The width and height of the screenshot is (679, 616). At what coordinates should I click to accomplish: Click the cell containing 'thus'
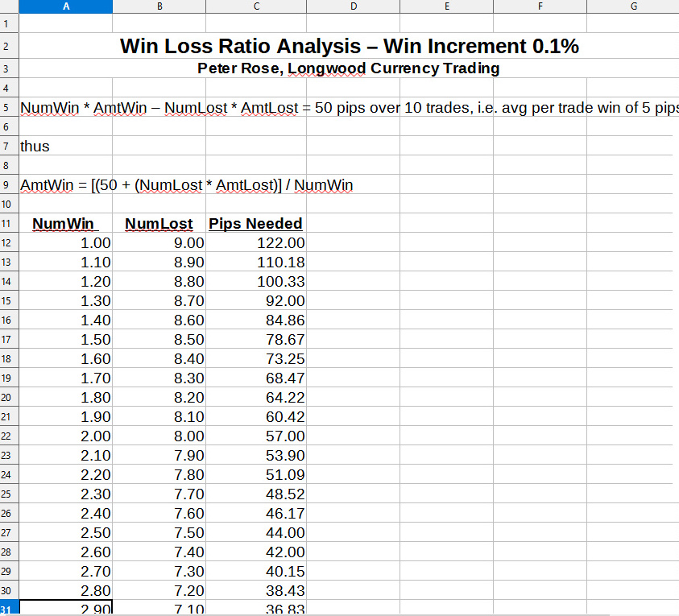click(35, 146)
